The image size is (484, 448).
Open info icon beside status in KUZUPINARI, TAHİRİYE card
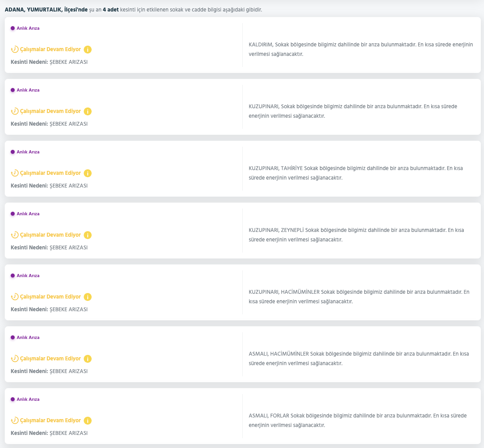88,173
